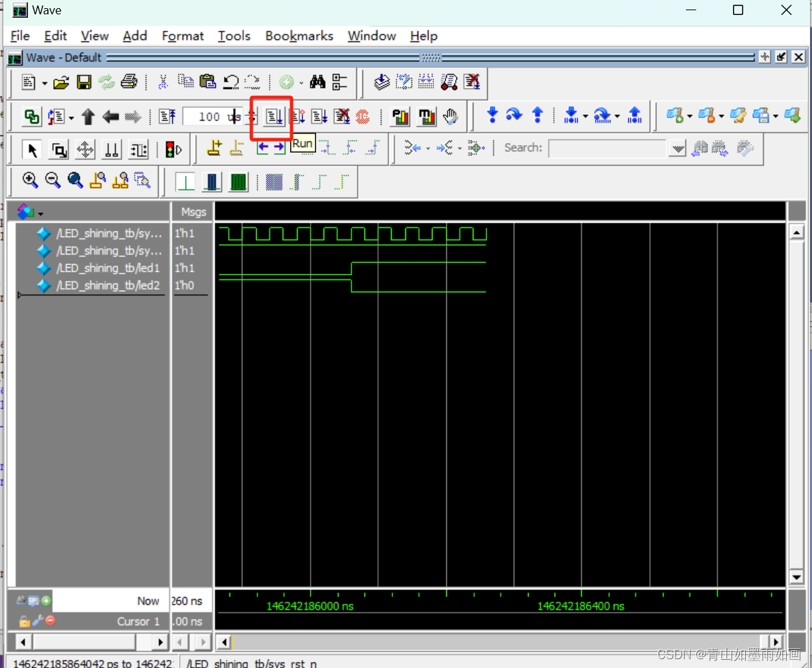Open the search history dropdown
This screenshot has height=668, width=812.
click(x=677, y=148)
